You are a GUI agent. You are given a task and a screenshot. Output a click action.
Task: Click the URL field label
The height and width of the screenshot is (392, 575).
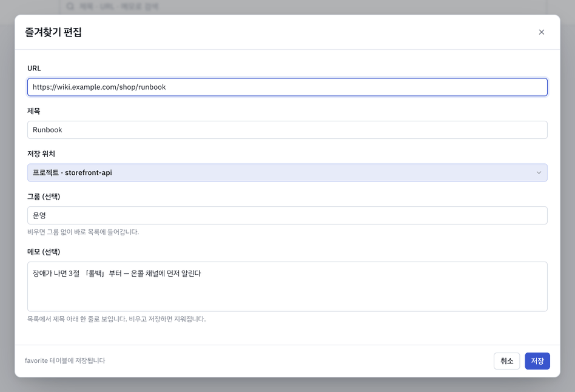[34, 69]
